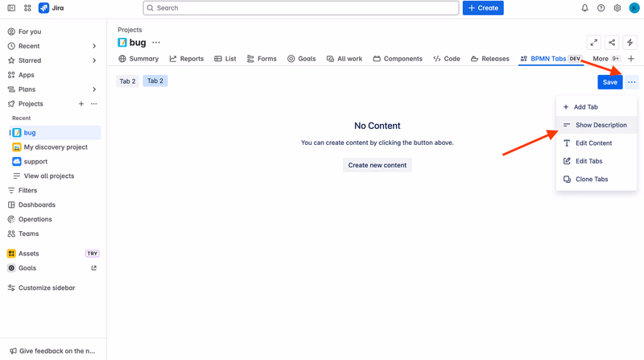
Task: Collapse the sidebar using top-left panel icon
Action: [11, 8]
